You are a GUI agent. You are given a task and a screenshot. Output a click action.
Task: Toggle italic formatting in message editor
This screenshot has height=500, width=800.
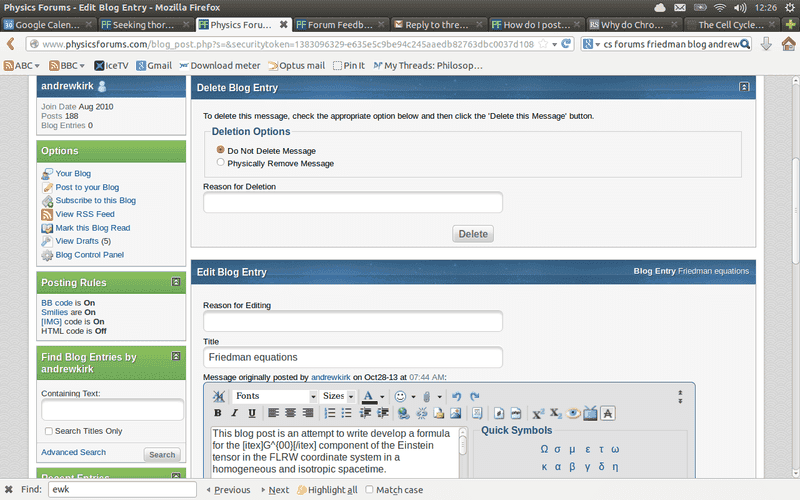235,413
